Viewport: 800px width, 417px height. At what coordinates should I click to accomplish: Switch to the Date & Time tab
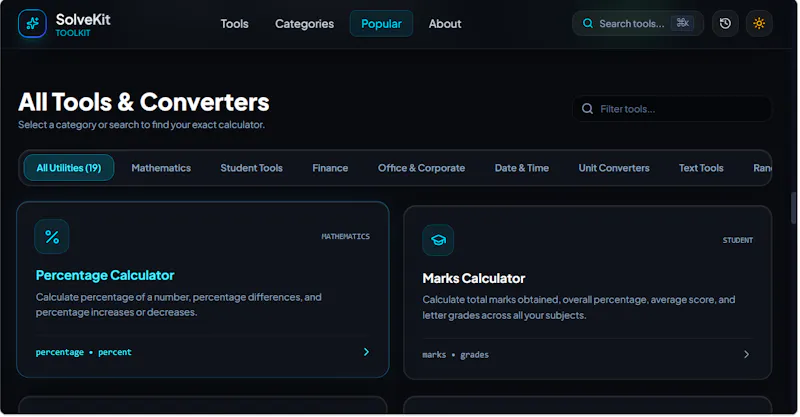tap(522, 168)
